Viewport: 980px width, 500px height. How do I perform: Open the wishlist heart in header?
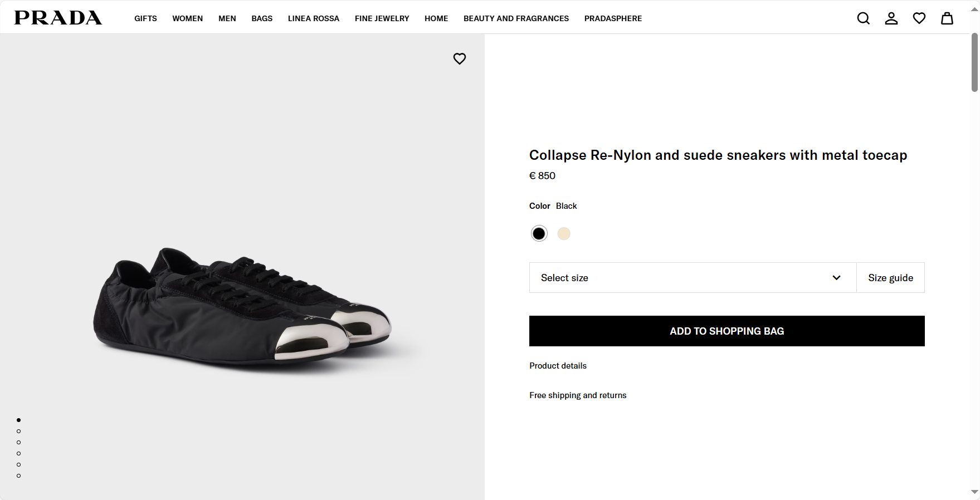point(919,18)
